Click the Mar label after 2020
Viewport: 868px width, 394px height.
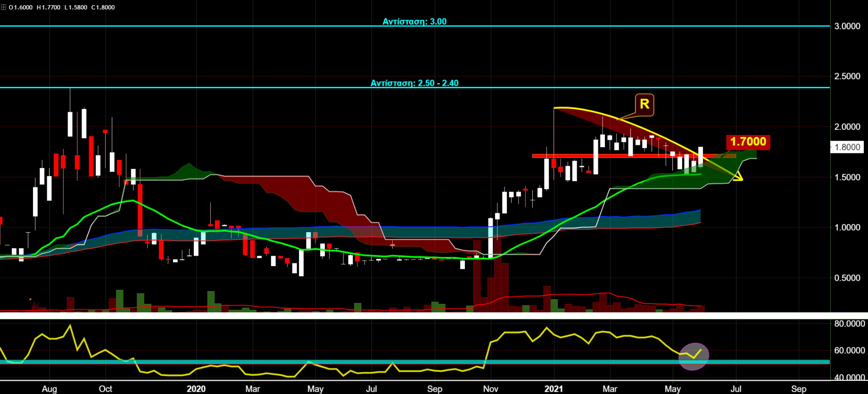(253, 389)
